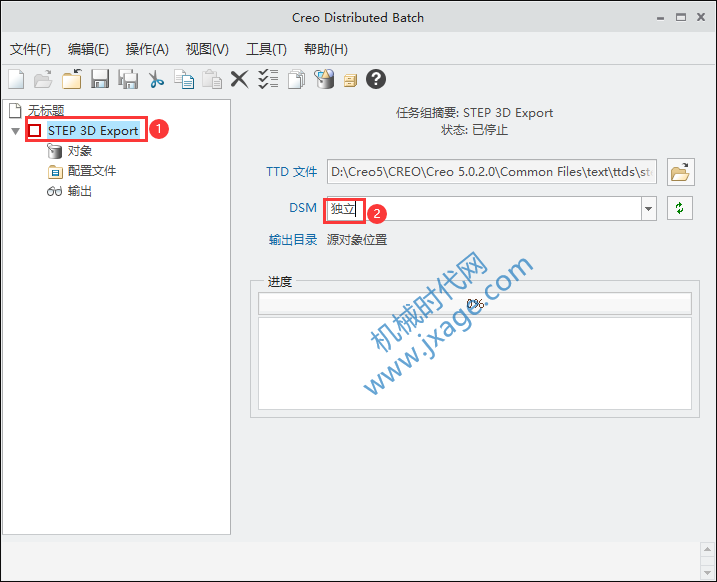Image resolution: width=717 pixels, height=582 pixels.
Task: Click the checklist icon in toolbar
Action: (268, 79)
